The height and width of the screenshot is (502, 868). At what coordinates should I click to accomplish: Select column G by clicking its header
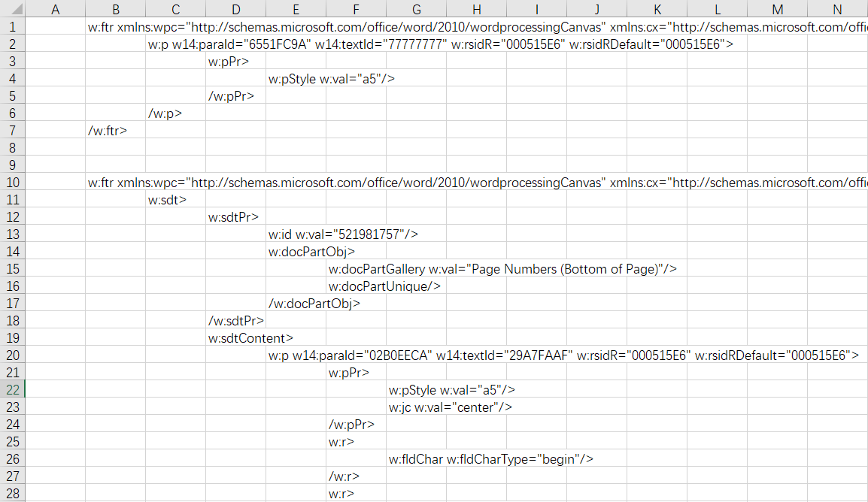pos(416,9)
